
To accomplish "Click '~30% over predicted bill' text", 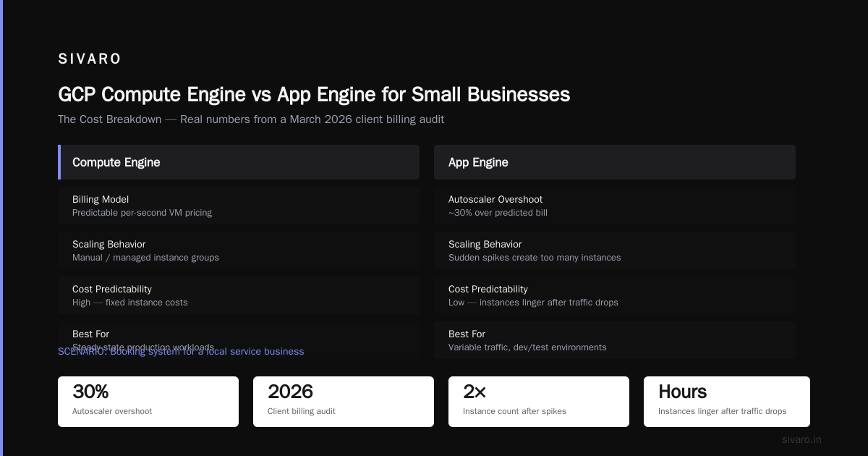I will 498,213.
